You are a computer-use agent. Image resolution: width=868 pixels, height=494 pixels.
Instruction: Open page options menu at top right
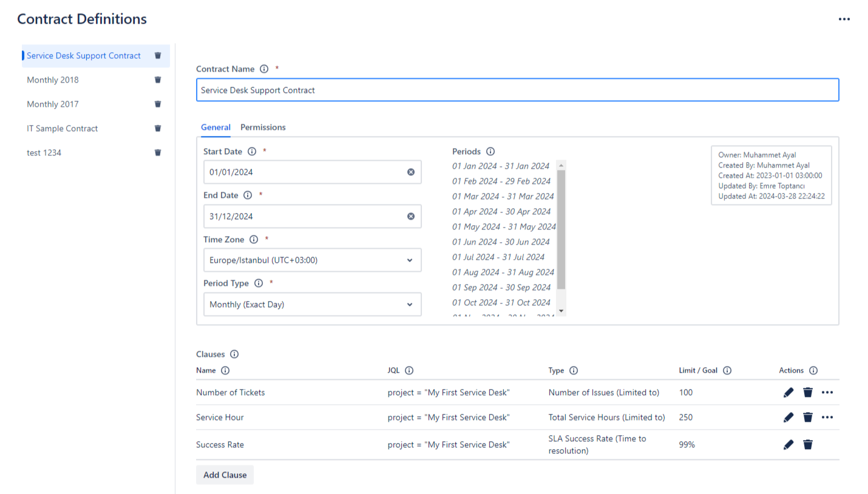tap(844, 19)
